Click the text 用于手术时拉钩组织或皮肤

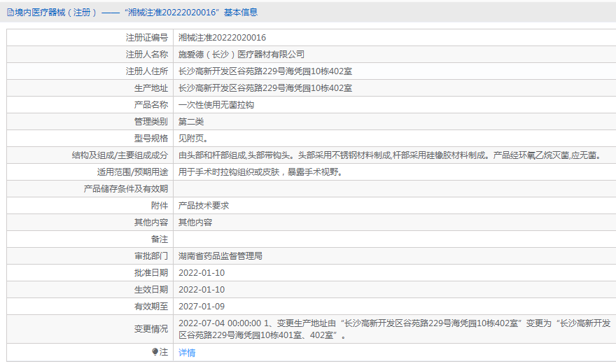[229, 172]
